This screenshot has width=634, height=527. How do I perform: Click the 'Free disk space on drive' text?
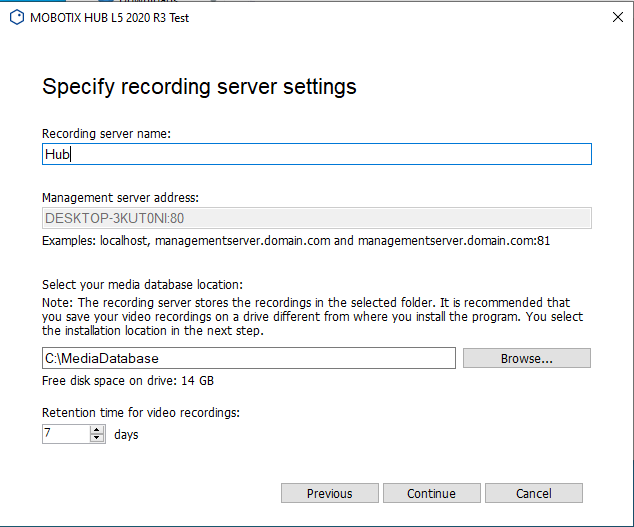click(128, 381)
